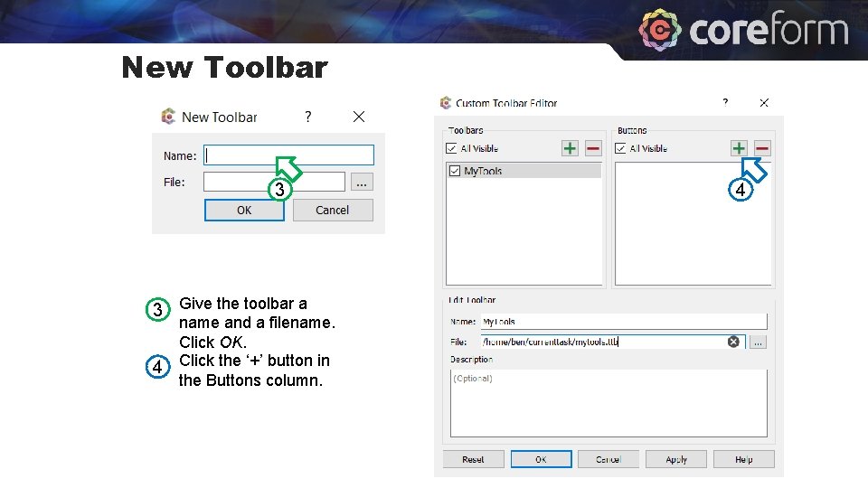The width and height of the screenshot is (868, 488).
Task: Click the remove button minus icon
Action: [x=761, y=148]
